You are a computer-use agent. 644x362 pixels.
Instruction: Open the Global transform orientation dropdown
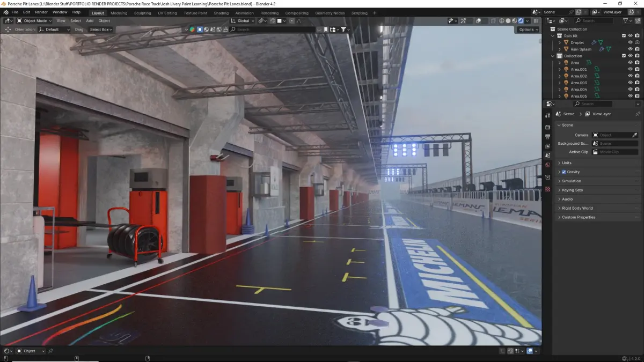tap(243, 21)
